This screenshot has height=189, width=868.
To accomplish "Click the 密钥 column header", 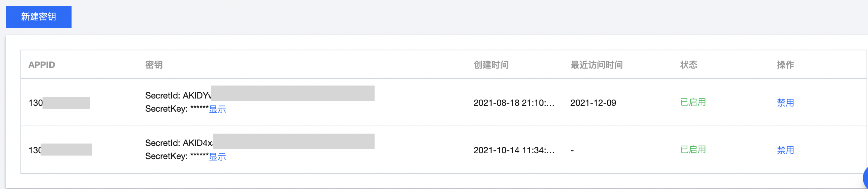I will pyautogui.click(x=154, y=65).
